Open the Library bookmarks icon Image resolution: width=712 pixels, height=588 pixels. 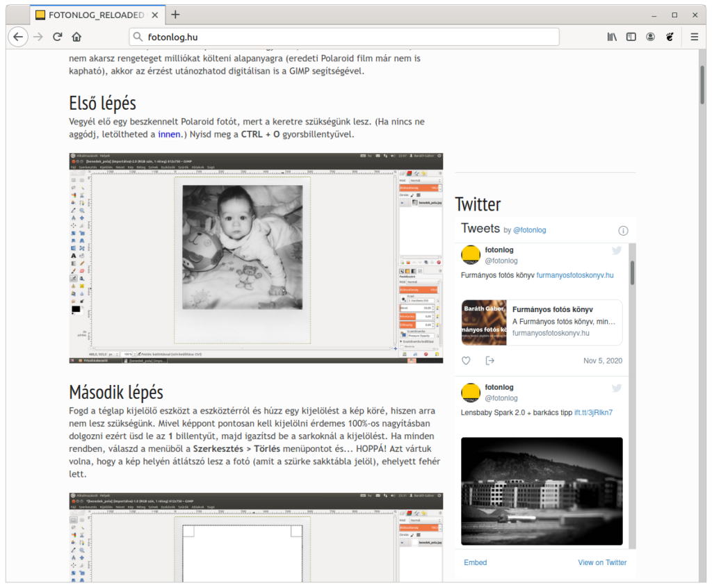coord(612,37)
